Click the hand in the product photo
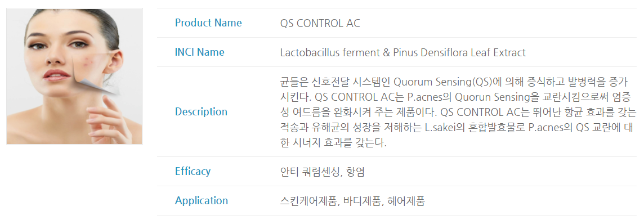This screenshot has height=220, width=644. coord(109,119)
